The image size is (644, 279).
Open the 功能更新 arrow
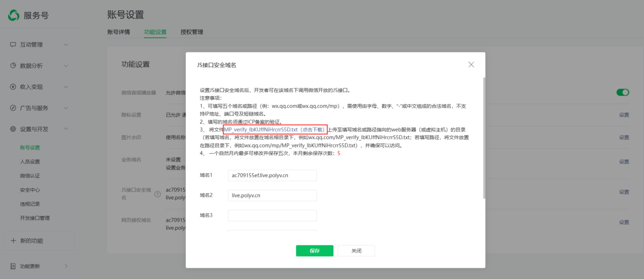click(x=66, y=266)
